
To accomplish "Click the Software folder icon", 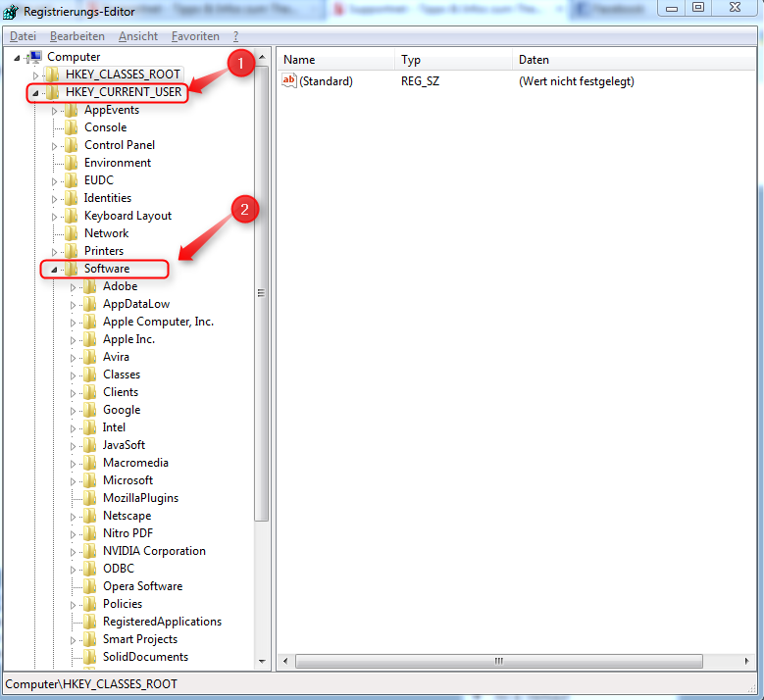I will point(72,269).
